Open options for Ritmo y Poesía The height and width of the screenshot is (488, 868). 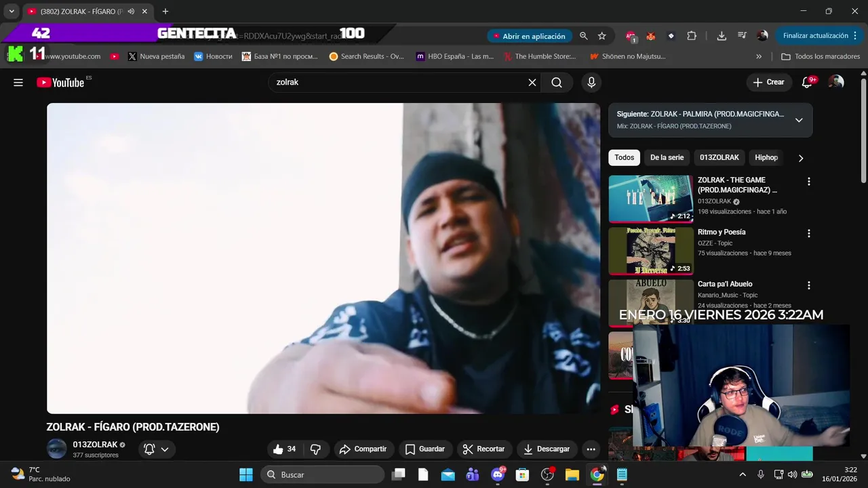coord(808,233)
